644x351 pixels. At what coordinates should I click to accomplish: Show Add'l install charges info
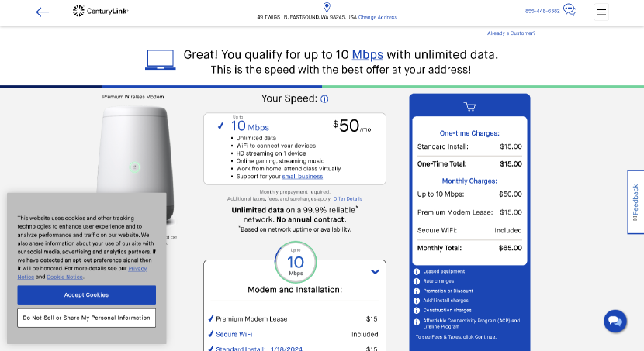point(417,301)
